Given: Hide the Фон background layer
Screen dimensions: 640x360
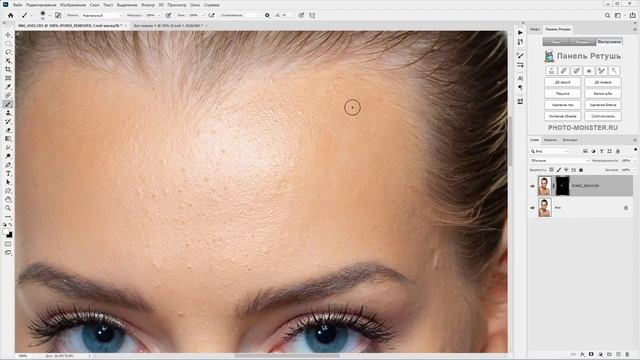Looking at the screenshot, I should (x=532, y=208).
